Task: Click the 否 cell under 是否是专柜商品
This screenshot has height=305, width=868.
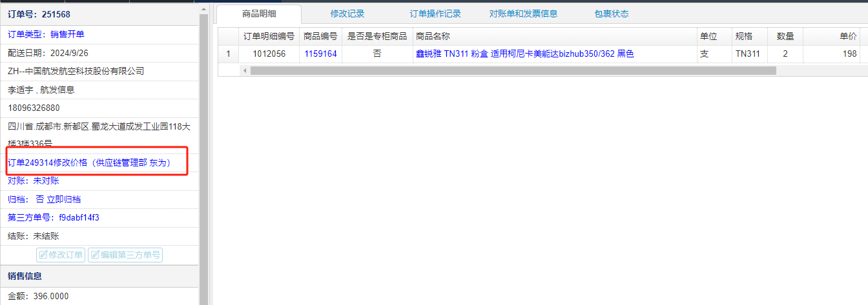Action: 377,54
